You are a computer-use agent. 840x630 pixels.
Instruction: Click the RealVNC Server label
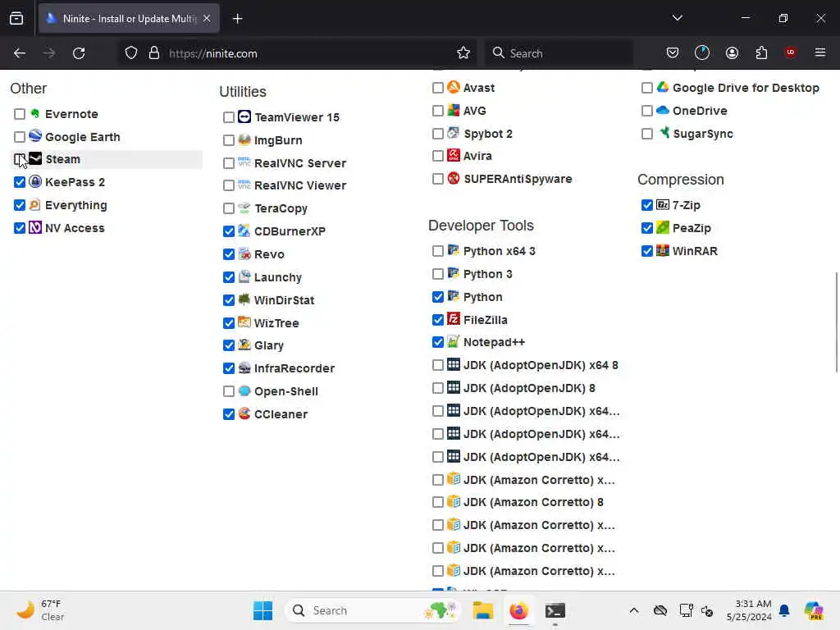coord(300,163)
